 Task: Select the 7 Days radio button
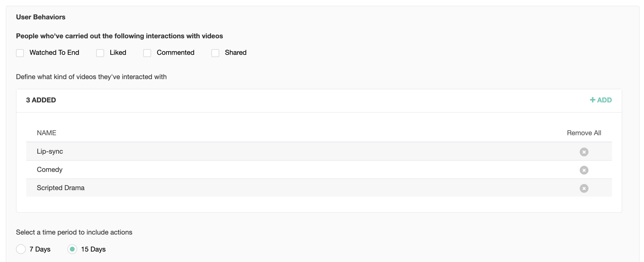coord(21,249)
